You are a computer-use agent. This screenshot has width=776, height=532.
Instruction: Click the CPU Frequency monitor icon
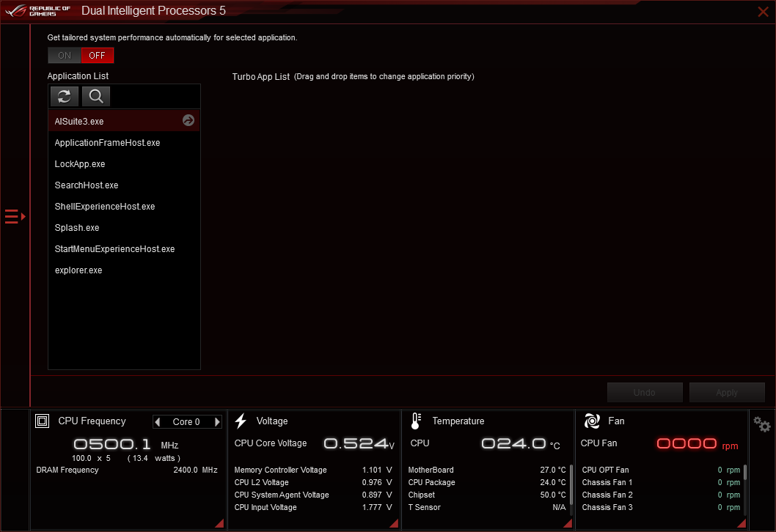pos(42,421)
